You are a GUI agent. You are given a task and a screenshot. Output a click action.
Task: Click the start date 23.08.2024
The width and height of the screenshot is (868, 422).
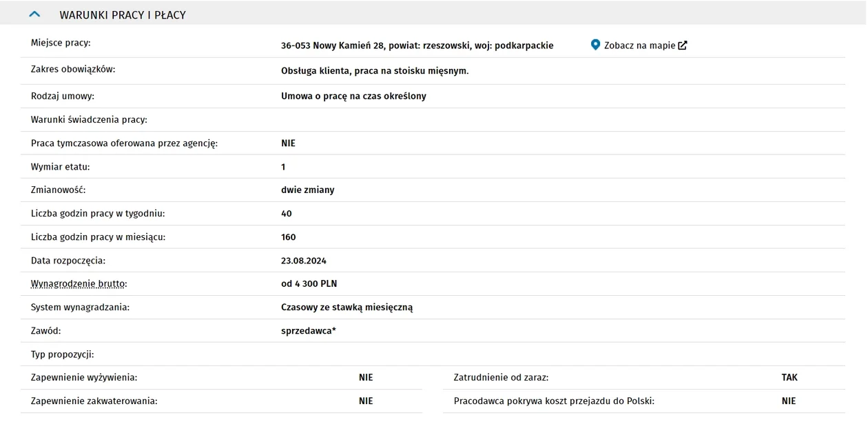(304, 261)
